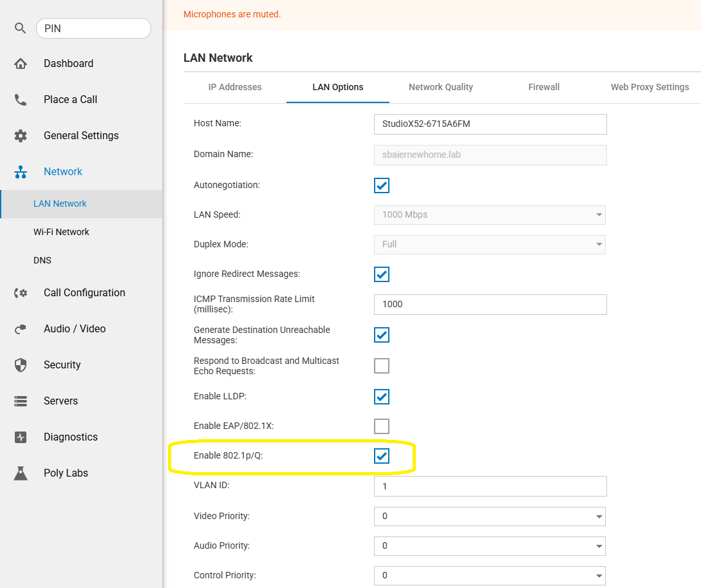Open Poly Labs flask icon
The image size is (701, 588).
pos(21,473)
